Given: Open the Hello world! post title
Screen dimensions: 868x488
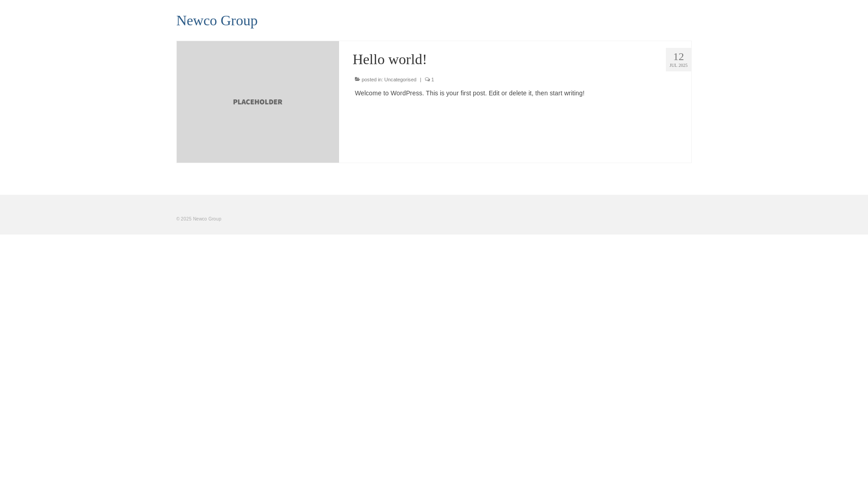Looking at the screenshot, I should tap(389, 59).
